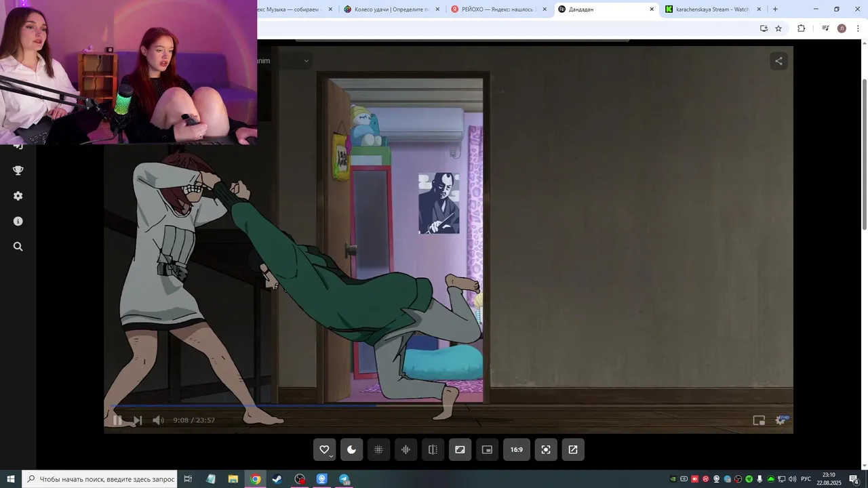Switch to the Колесо удачи tab
868x488 pixels.
[x=391, y=9]
